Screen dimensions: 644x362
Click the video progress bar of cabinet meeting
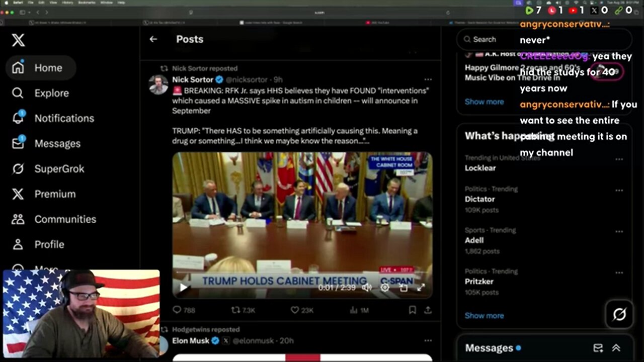(x=302, y=273)
